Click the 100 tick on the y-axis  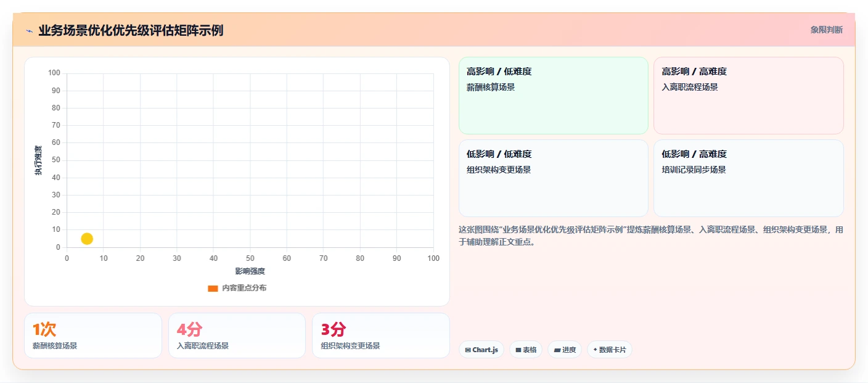[x=54, y=73]
